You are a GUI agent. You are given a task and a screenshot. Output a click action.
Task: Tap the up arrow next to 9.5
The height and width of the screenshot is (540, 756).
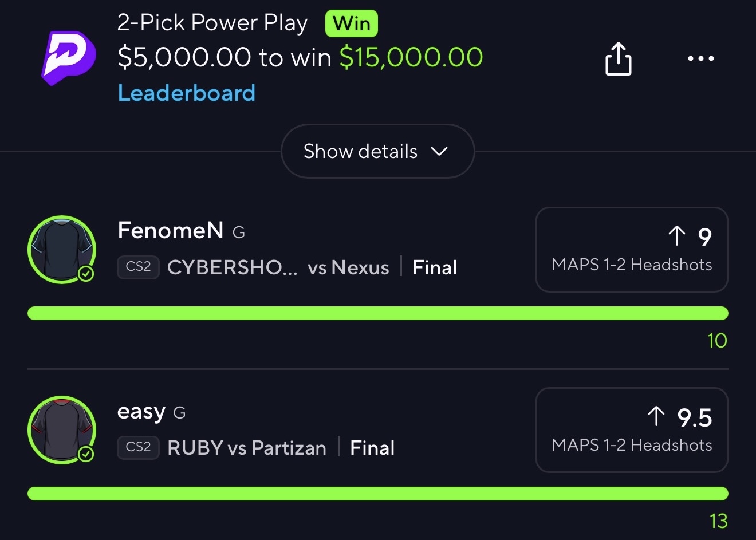tap(656, 416)
